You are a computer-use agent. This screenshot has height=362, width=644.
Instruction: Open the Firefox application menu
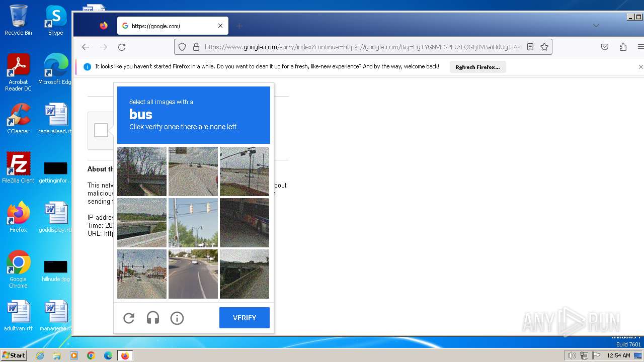(640, 47)
